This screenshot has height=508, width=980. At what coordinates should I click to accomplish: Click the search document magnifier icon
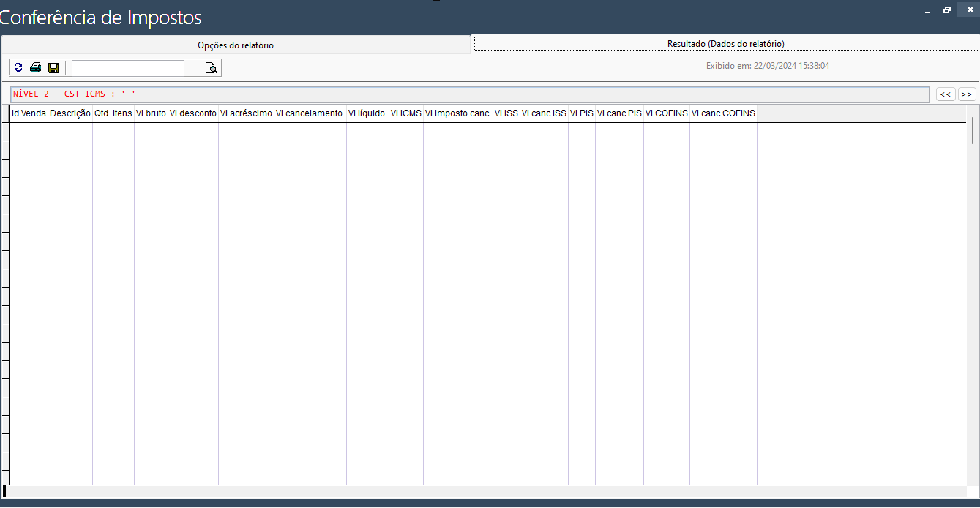point(211,68)
